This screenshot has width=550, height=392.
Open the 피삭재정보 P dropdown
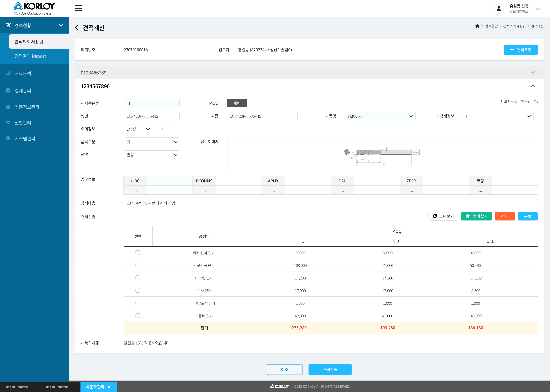(498, 116)
